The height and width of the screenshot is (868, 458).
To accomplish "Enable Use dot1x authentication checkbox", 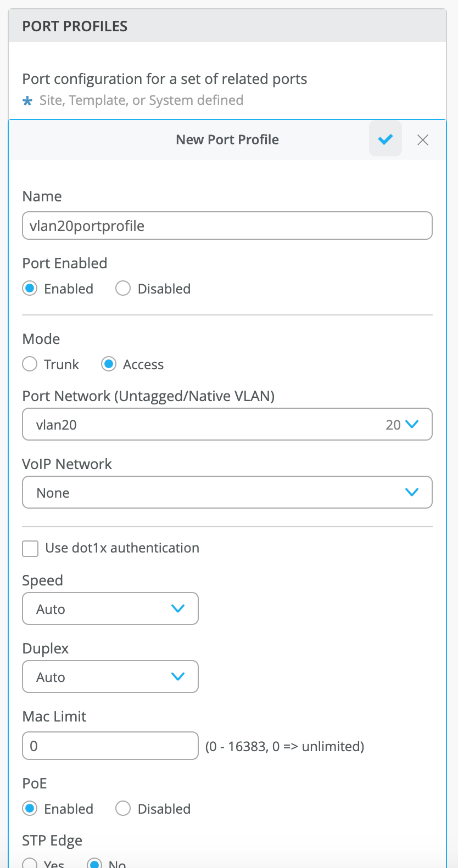I will pyautogui.click(x=30, y=548).
